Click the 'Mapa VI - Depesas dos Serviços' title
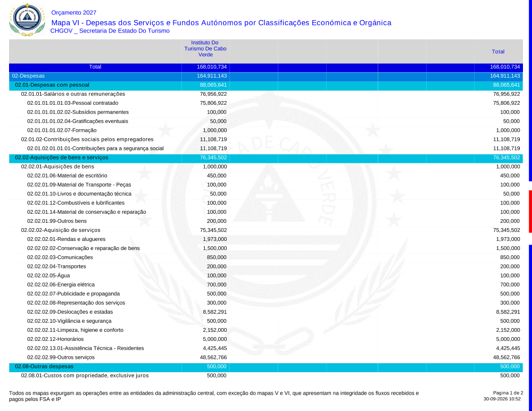The image size is (532, 411). tap(221, 23)
